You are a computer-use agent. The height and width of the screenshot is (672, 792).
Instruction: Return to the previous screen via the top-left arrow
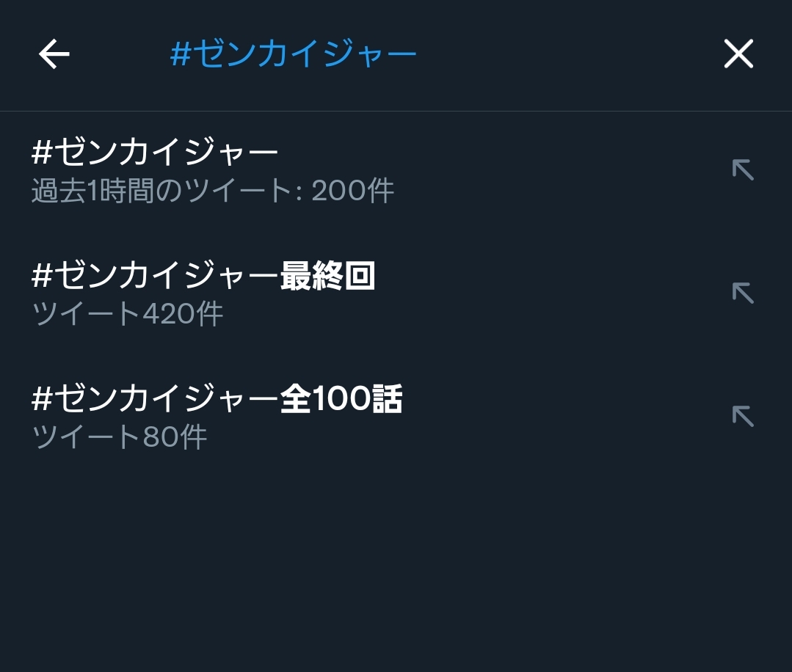54,54
